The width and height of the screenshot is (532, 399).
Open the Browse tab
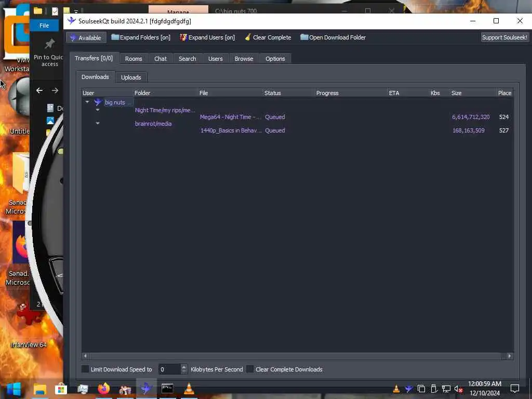244,59
